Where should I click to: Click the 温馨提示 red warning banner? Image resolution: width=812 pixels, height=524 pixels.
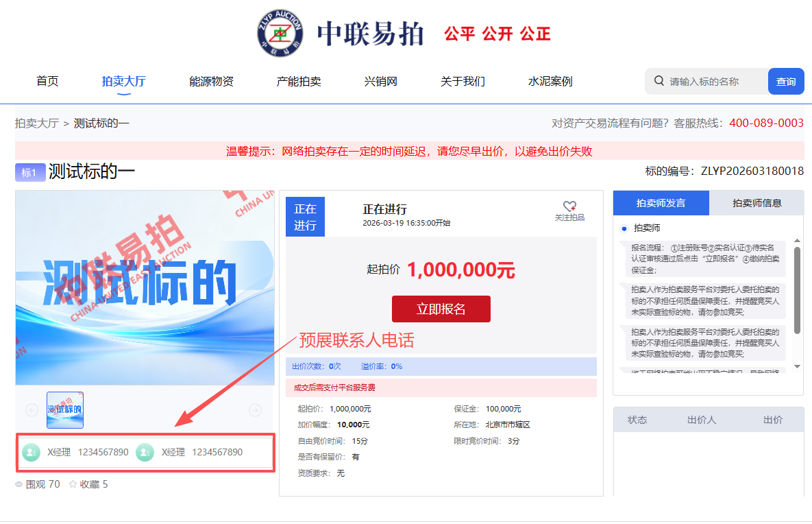pyautogui.click(x=409, y=151)
